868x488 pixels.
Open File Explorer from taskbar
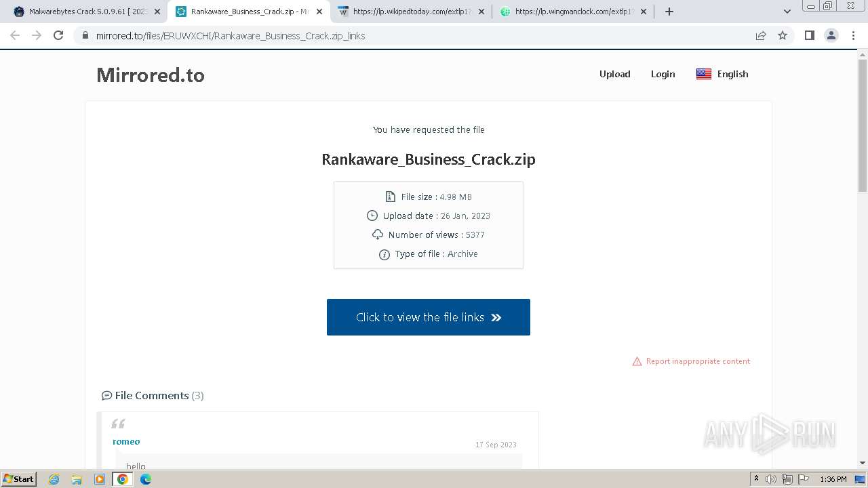coord(77,479)
